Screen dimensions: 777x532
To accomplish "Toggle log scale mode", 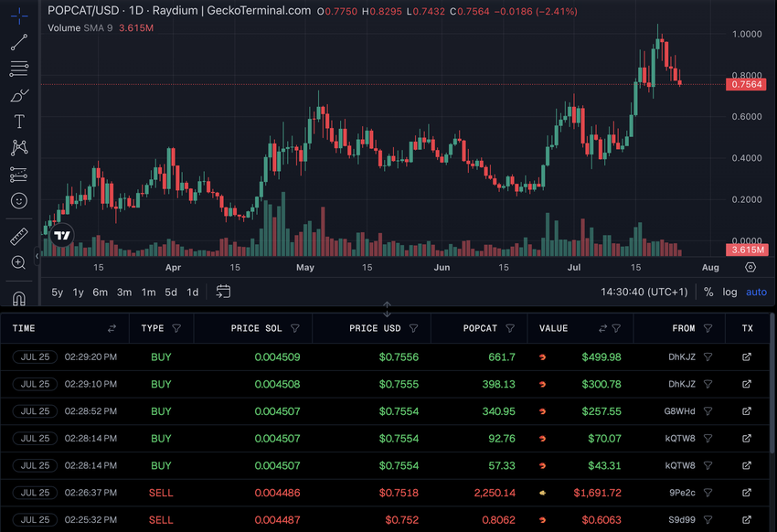I will (x=729, y=293).
